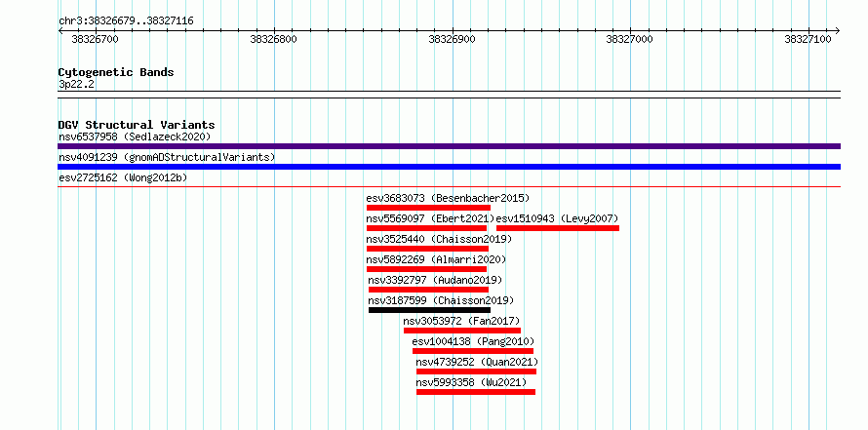Image resolution: width=868 pixels, height=430 pixels.
Task: Select the red bar under esv1004138
Action: point(473,351)
